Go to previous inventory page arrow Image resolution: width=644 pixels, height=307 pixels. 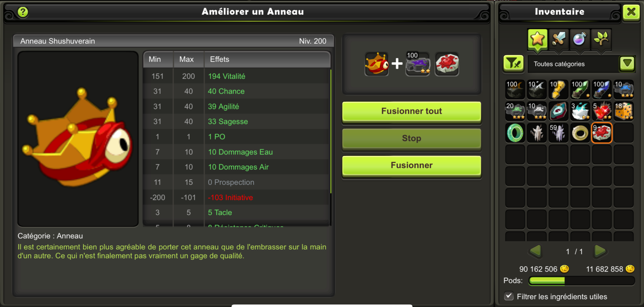pyautogui.click(x=536, y=251)
